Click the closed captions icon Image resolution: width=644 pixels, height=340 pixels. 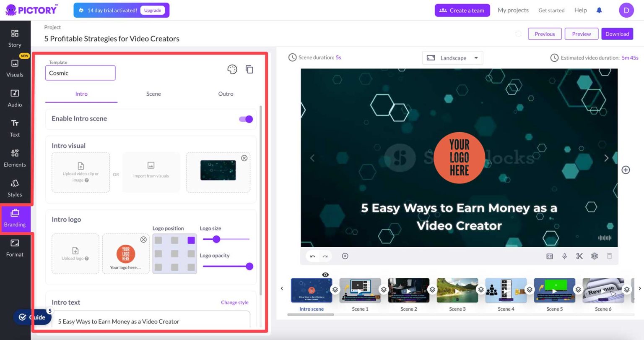click(x=550, y=256)
